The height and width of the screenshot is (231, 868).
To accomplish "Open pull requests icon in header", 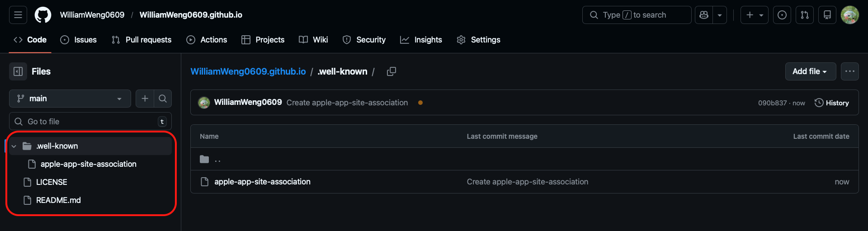I will pos(805,15).
